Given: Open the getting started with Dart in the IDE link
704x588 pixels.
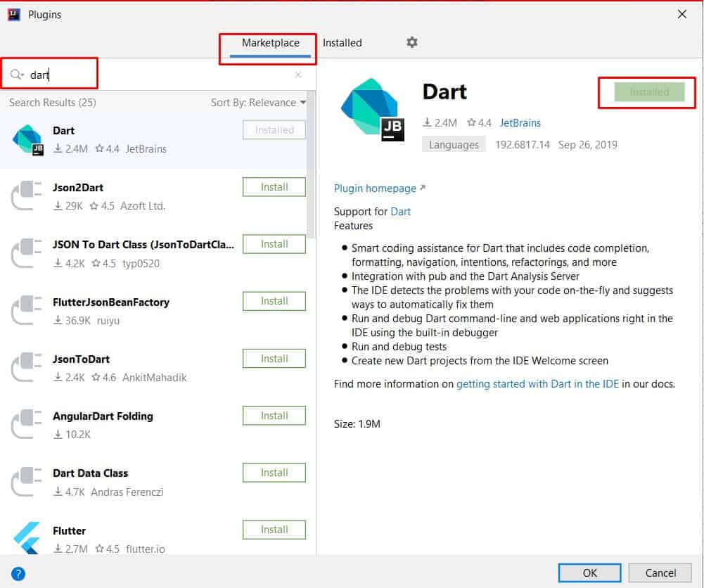Looking at the screenshot, I should pos(537,384).
